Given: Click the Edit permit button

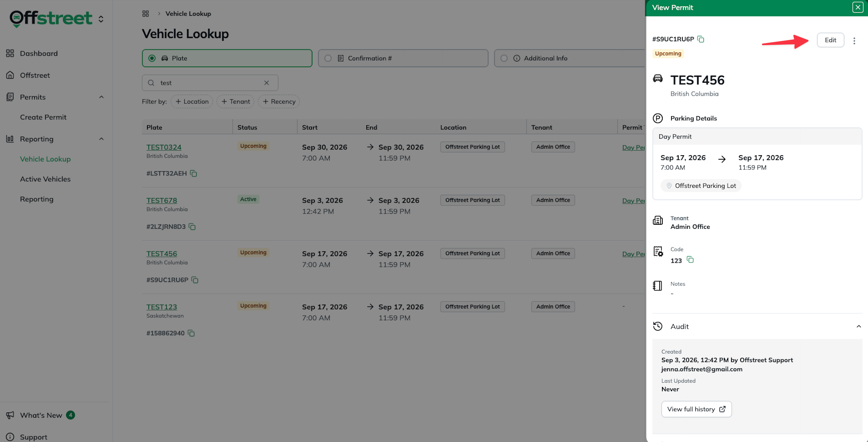Looking at the screenshot, I should [830, 40].
